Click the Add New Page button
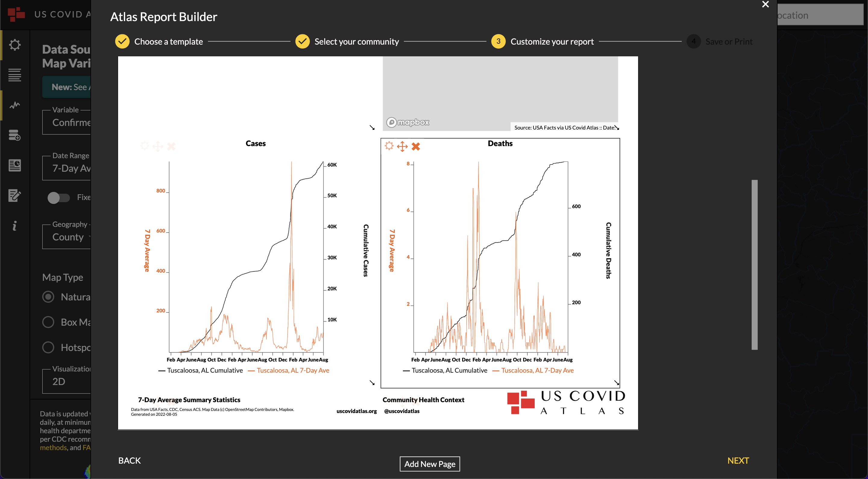868x479 pixels. [429, 464]
